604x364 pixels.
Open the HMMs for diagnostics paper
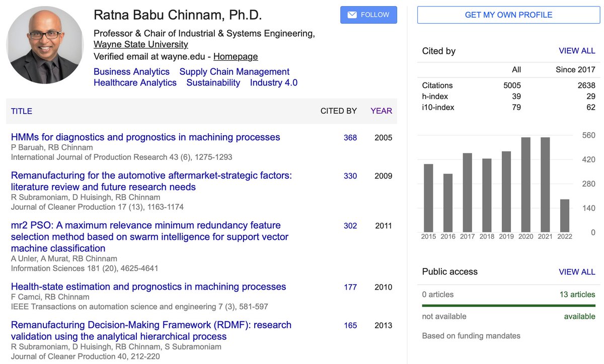145,137
